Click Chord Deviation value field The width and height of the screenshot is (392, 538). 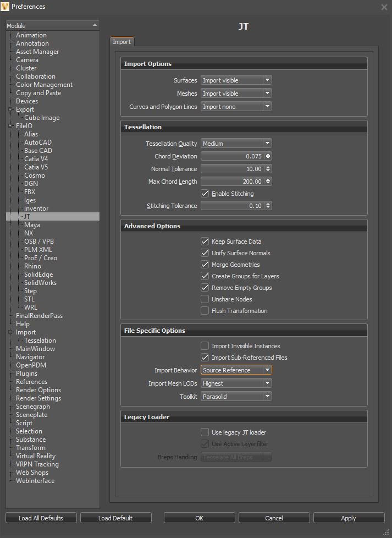[233, 156]
